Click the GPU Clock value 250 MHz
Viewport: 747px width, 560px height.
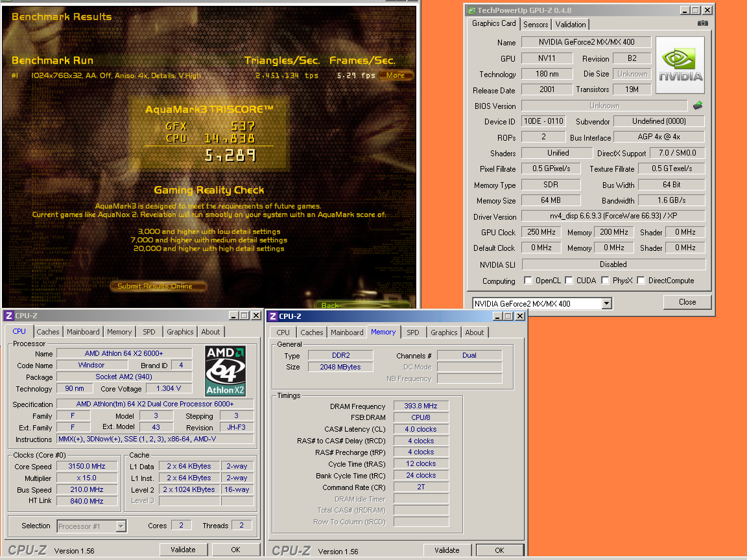(x=541, y=232)
